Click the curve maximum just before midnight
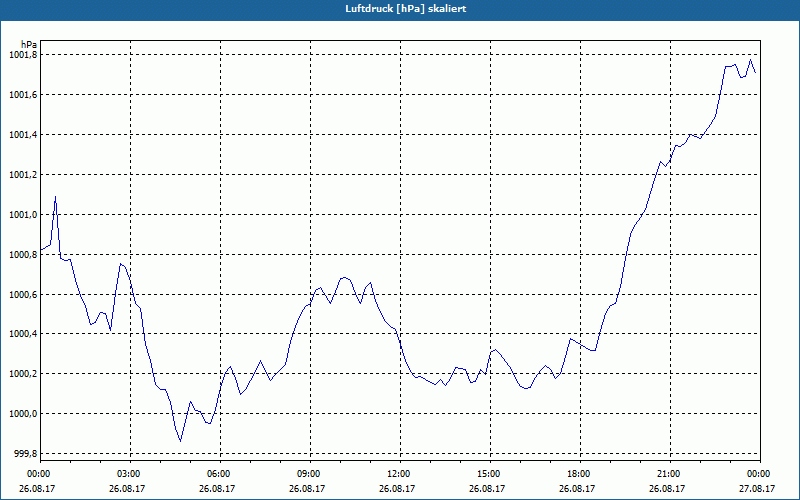 point(751,60)
